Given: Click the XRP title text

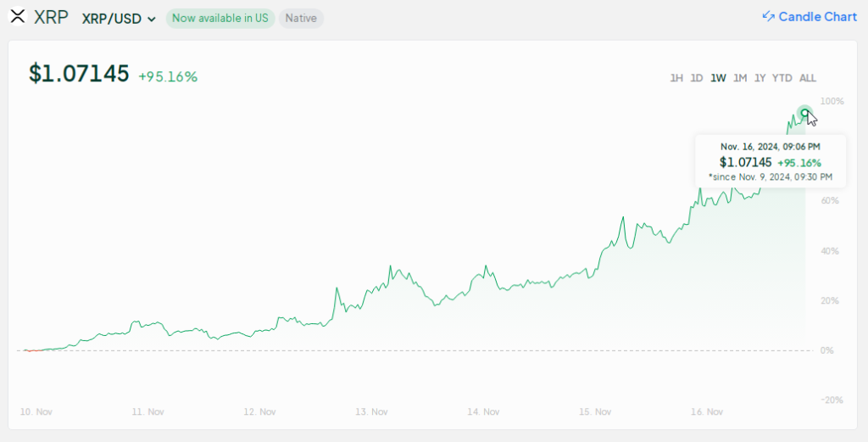Looking at the screenshot, I should [x=51, y=17].
